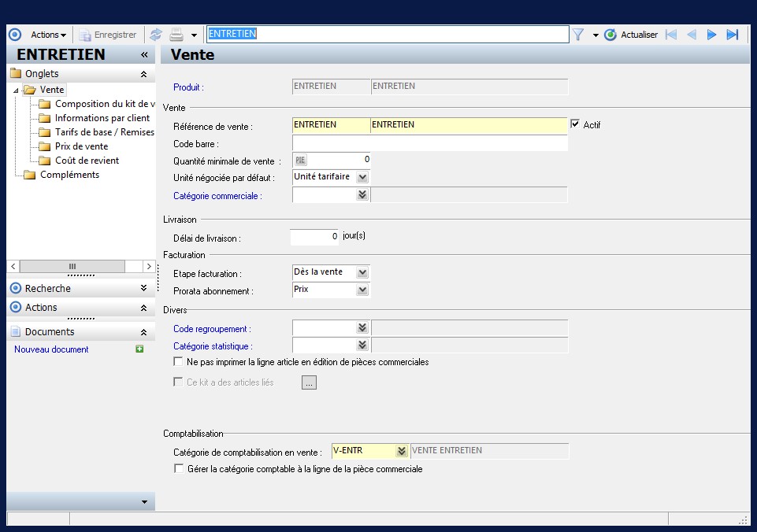Image resolution: width=757 pixels, height=532 pixels.
Task: Click the blue refresh arrows toolbar icon
Action: (156, 35)
